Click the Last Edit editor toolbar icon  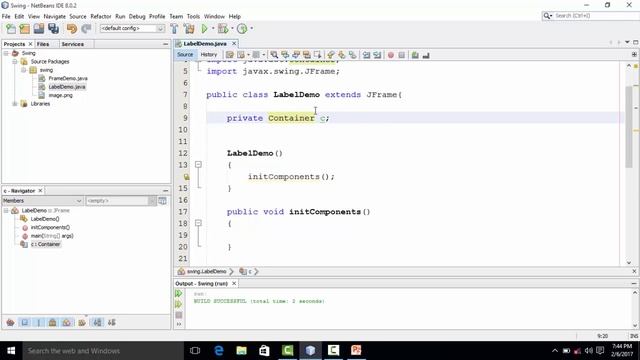coord(230,55)
